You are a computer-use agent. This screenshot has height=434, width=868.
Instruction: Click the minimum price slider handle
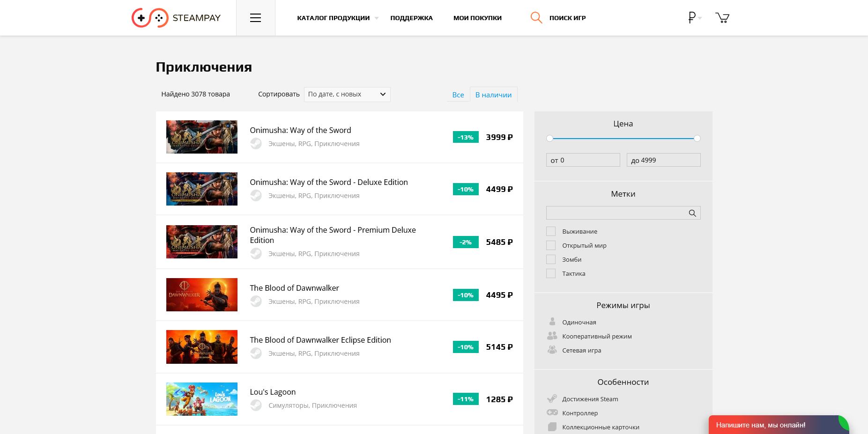(549, 138)
